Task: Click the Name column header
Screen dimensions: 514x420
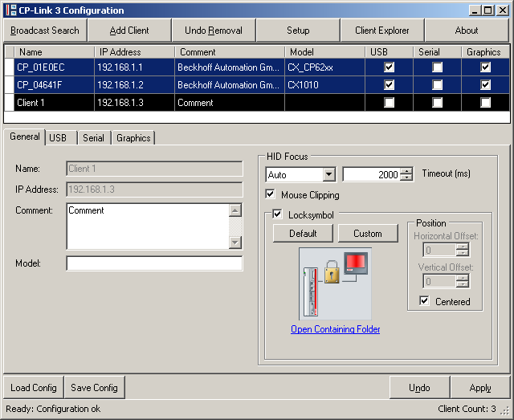Action: pos(54,52)
